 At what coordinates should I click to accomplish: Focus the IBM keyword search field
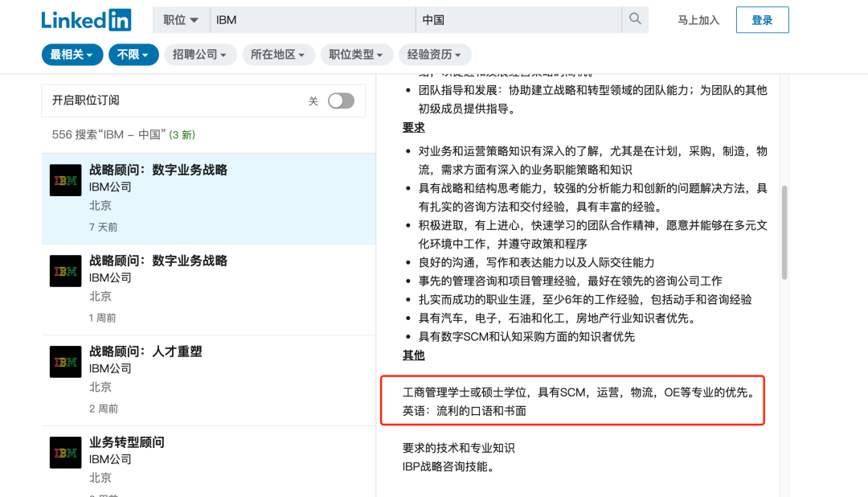pos(313,20)
